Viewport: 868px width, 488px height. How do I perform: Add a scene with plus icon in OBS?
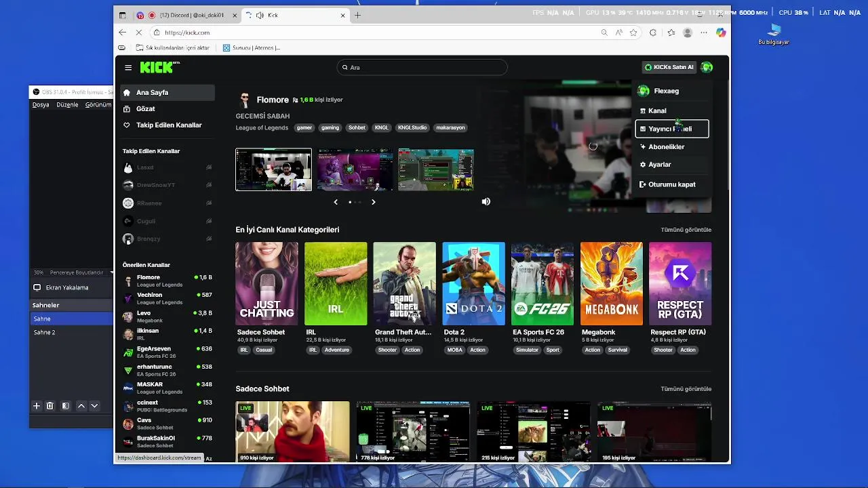[x=37, y=406]
